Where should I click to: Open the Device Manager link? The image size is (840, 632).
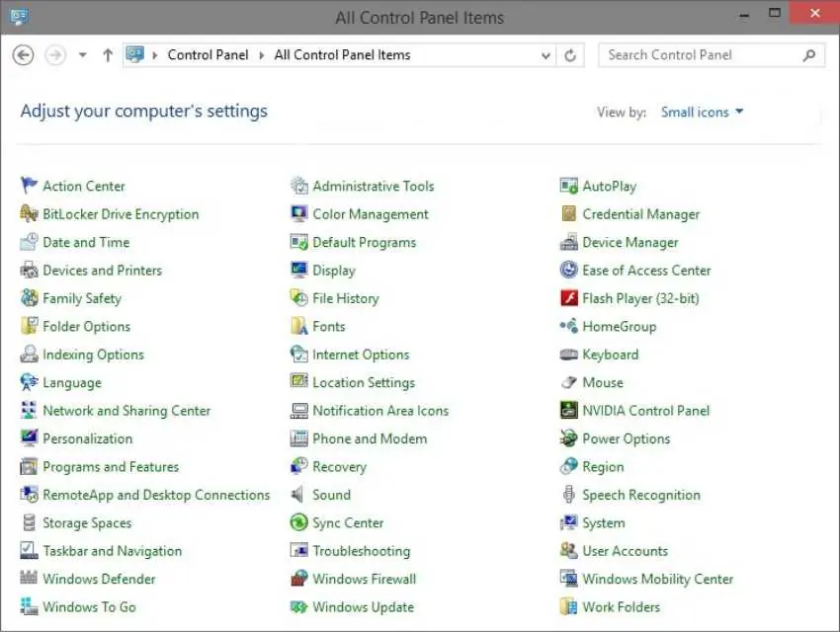click(630, 242)
